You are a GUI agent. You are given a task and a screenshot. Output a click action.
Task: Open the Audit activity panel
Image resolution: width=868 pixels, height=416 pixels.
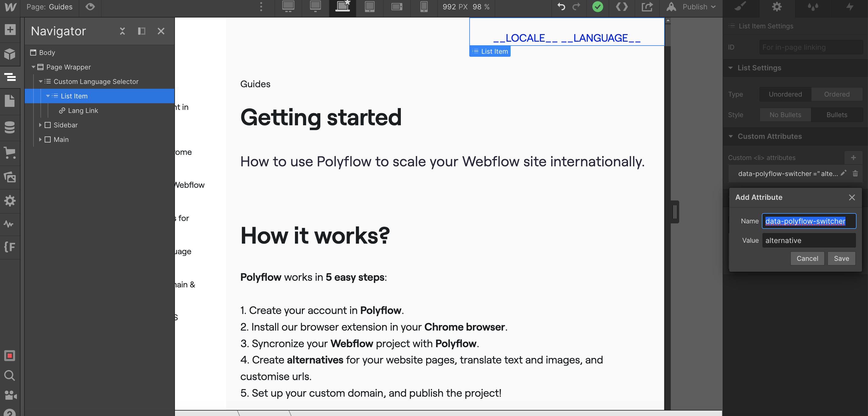click(9, 224)
